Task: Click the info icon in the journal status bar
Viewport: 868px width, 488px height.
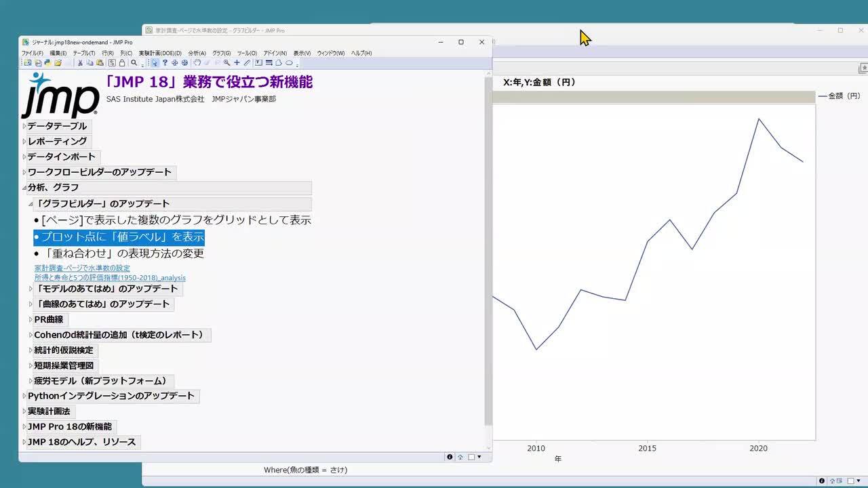Action: pyautogui.click(x=450, y=457)
